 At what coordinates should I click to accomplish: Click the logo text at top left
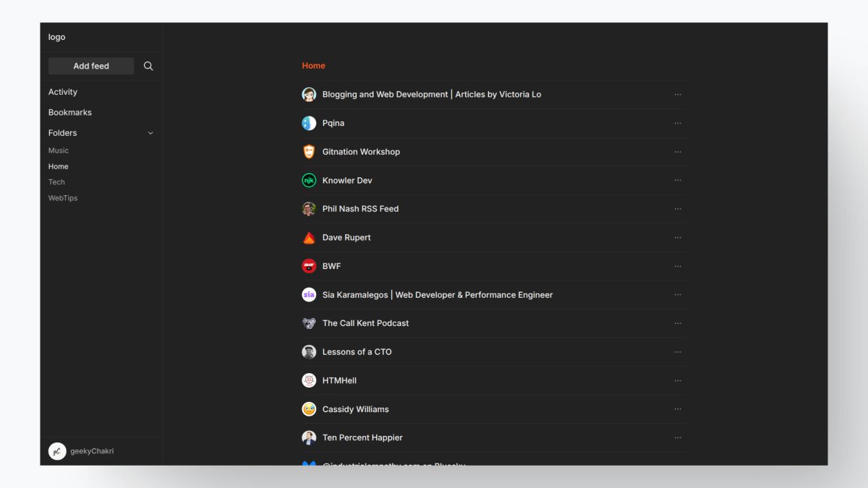click(56, 37)
